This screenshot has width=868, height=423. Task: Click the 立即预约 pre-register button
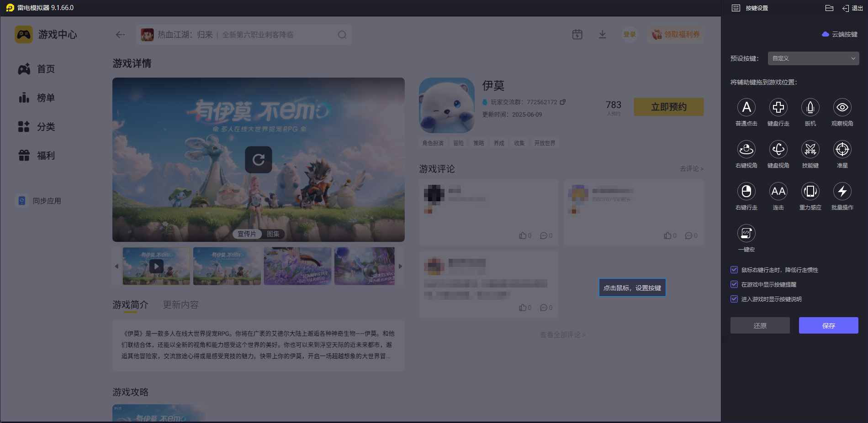point(668,106)
